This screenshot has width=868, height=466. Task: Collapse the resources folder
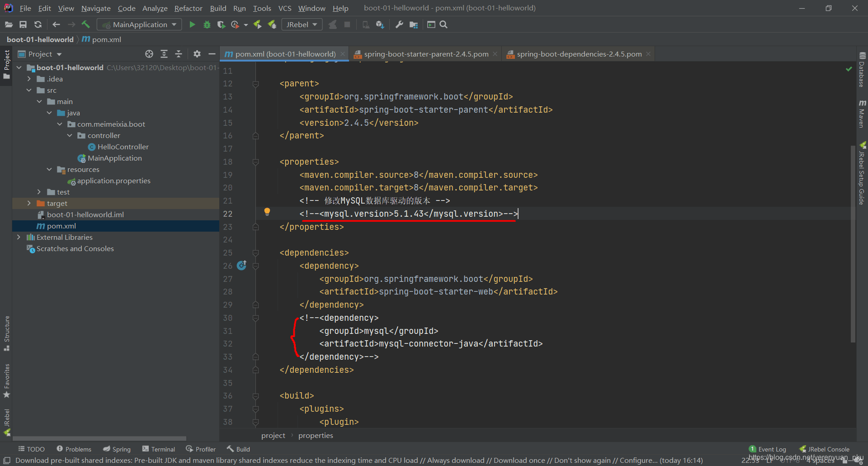(49, 169)
